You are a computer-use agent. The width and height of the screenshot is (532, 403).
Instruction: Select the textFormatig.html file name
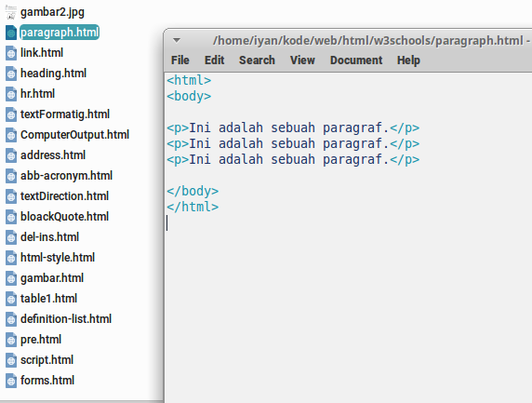coord(65,114)
